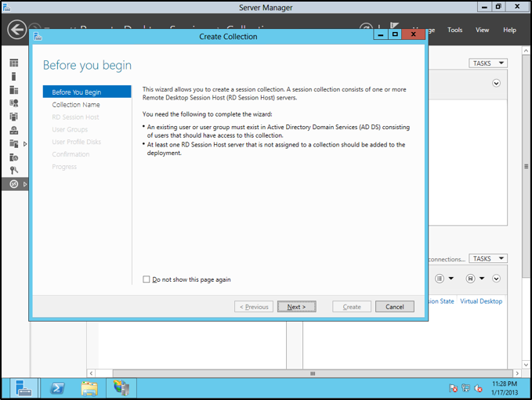Viewport: 532px width, 400px height.
Task: Click the Next button
Action: (x=297, y=307)
